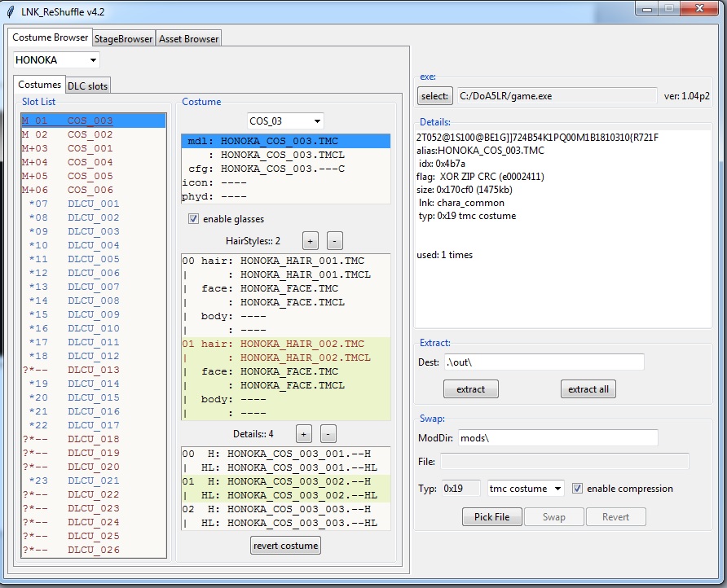Click the ModDir input field
Image resolution: width=727 pixels, height=588 pixels.
point(557,438)
